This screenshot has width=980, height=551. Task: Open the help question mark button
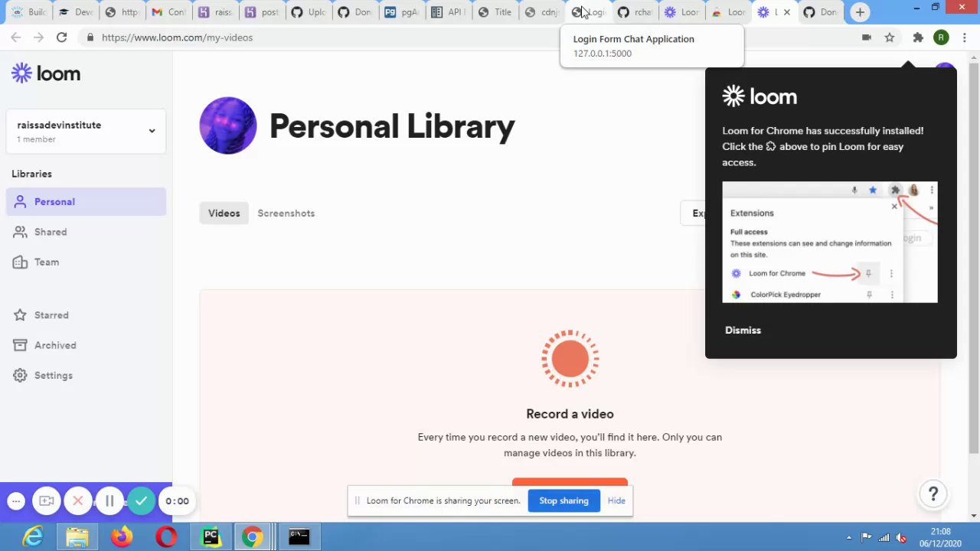pyautogui.click(x=933, y=494)
